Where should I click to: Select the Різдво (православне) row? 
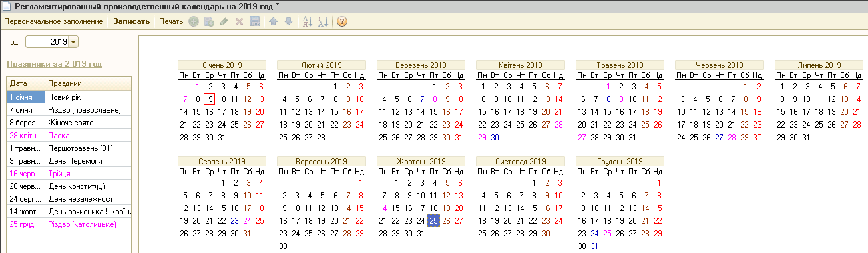pos(69,110)
